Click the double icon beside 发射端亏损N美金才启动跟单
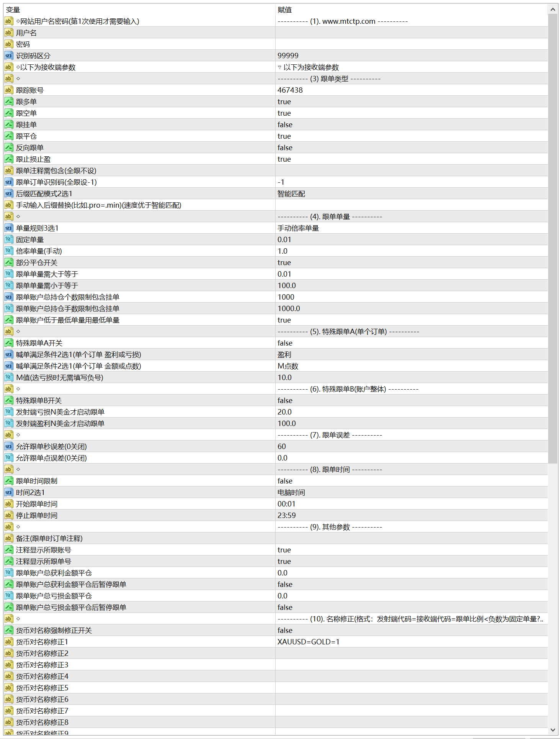Screen dimensions: 560x739 tap(8, 412)
